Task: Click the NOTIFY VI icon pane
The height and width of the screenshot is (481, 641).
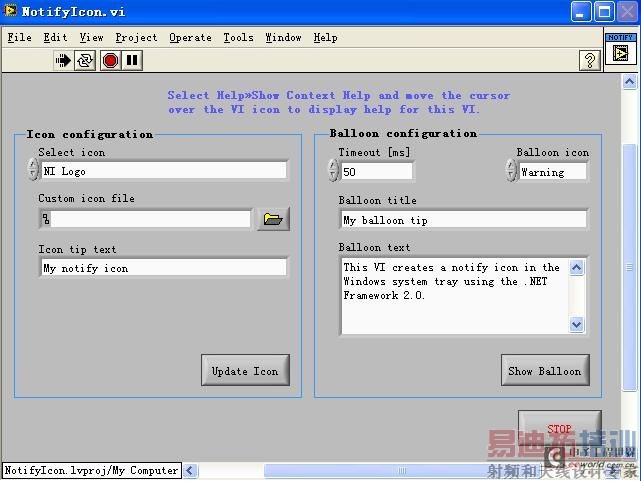Action: click(620, 48)
